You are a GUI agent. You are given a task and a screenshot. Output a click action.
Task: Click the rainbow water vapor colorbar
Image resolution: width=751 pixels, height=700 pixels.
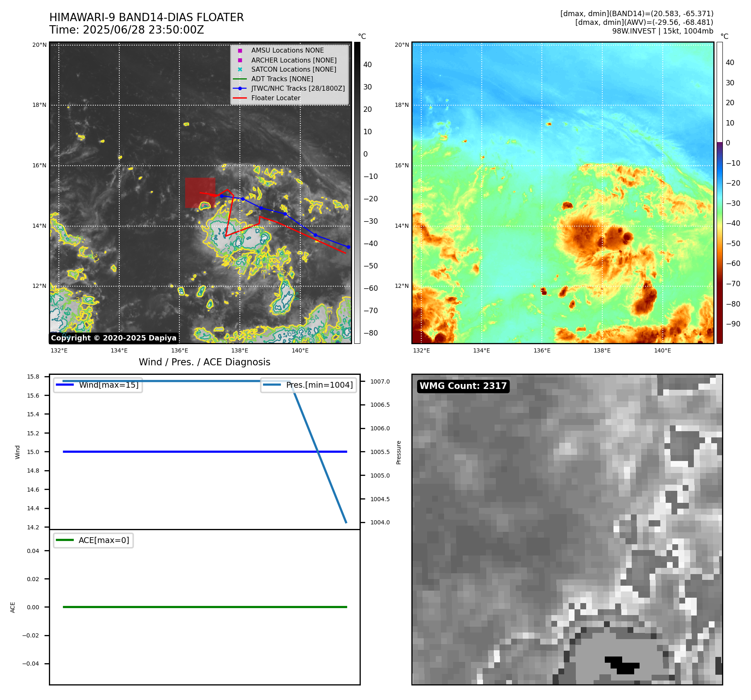click(x=720, y=193)
